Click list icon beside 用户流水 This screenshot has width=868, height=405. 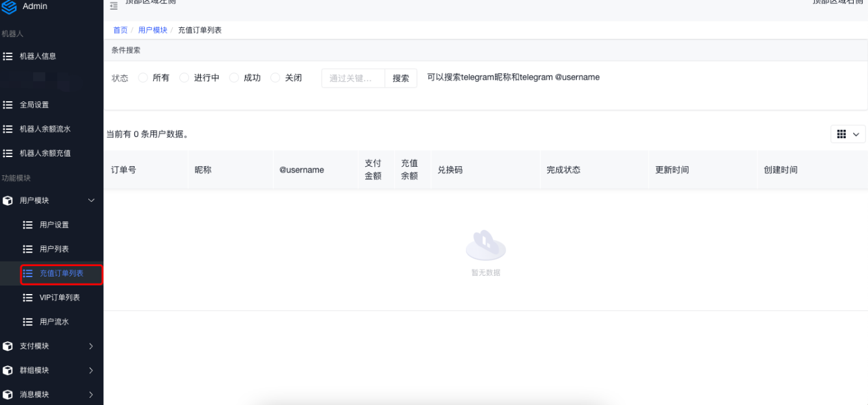[28, 322]
